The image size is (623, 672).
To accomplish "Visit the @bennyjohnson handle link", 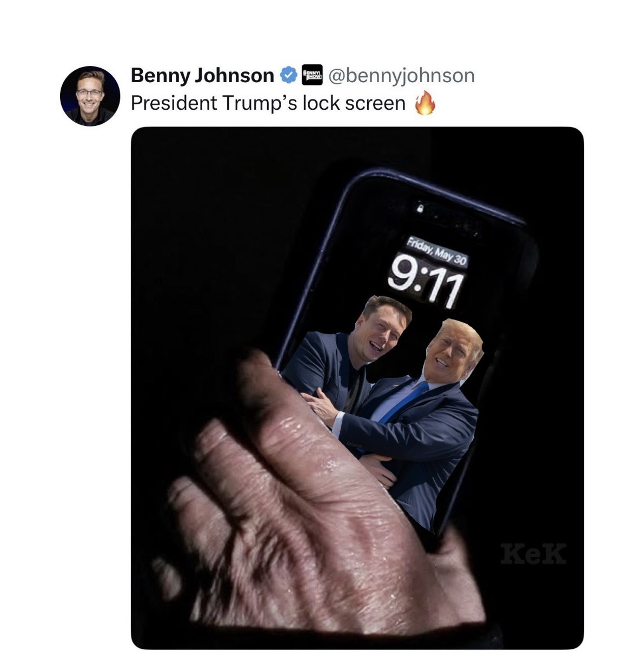I will [x=401, y=76].
